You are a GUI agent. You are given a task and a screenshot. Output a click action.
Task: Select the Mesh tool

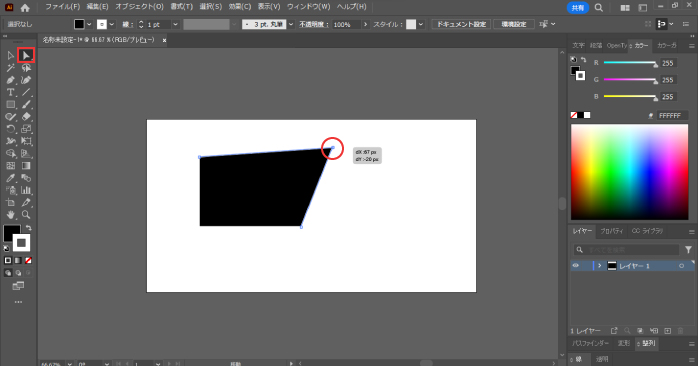(10, 166)
